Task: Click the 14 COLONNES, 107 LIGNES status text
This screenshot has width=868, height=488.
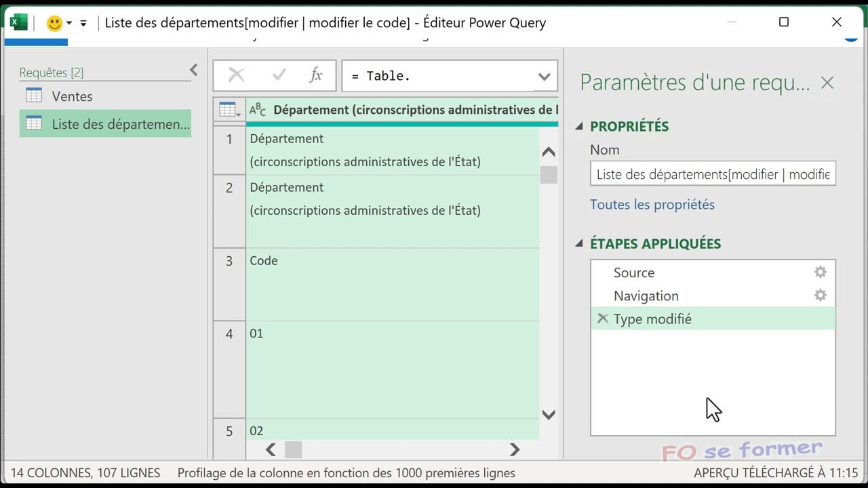Action: 85,473
